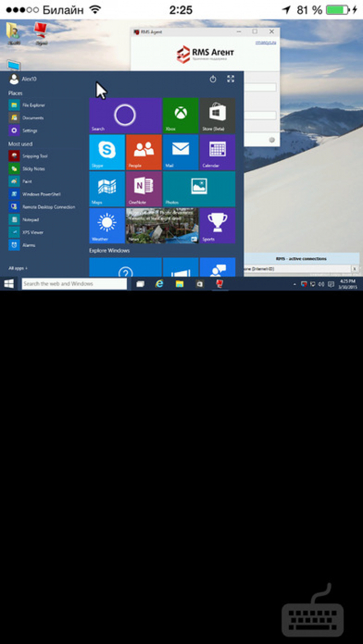The image size is (363, 644).
Task: Open the People tile
Action: pyautogui.click(x=144, y=152)
